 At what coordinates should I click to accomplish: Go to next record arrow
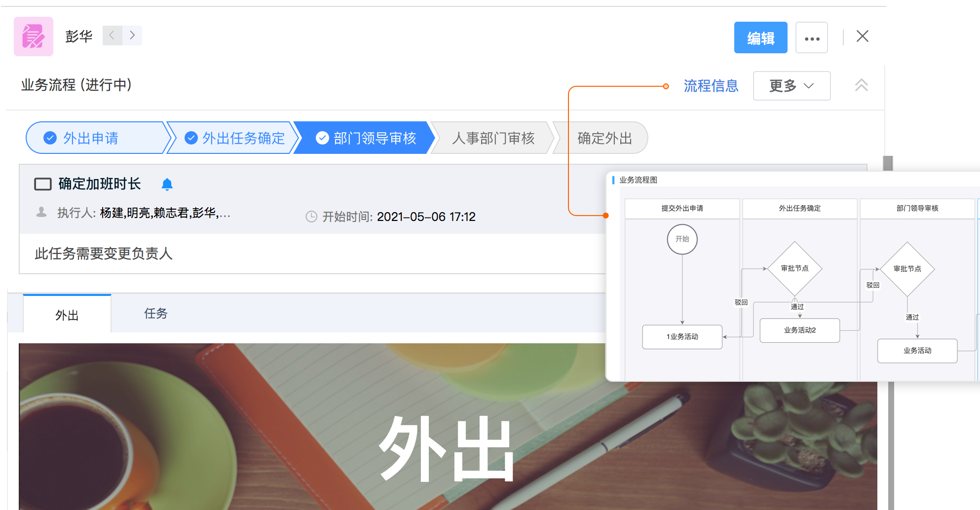tap(132, 36)
